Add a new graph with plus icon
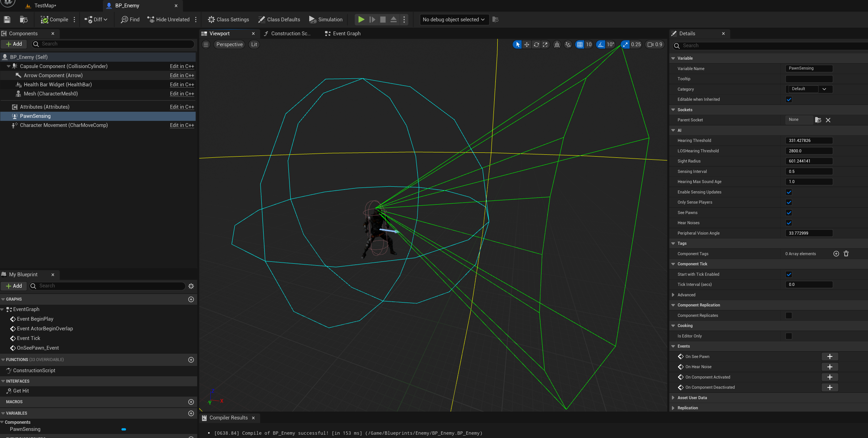 pyautogui.click(x=191, y=299)
